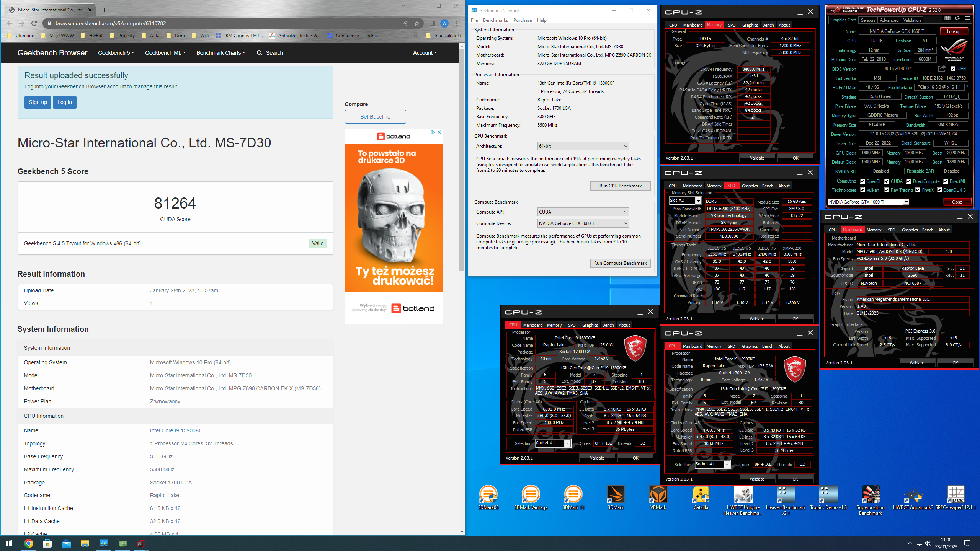Screen dimensions: 980x551
Task: Toggle the PhysX checkbox
Action: [918, 190]
